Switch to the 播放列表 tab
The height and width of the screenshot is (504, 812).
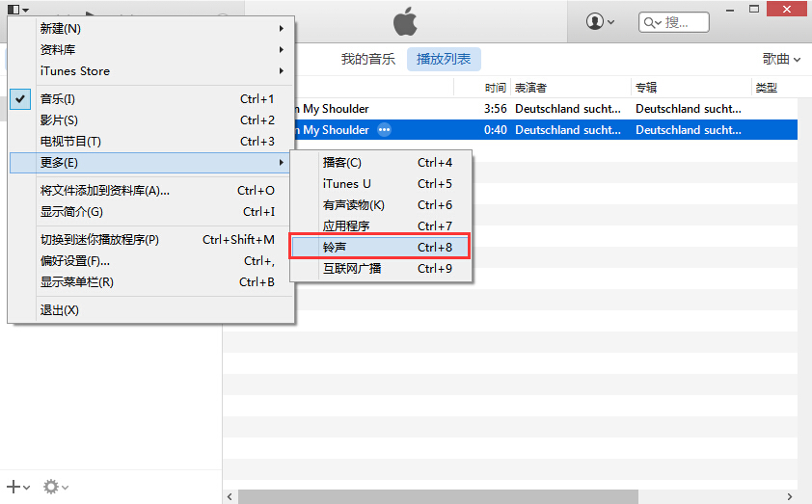coord(444,59)
